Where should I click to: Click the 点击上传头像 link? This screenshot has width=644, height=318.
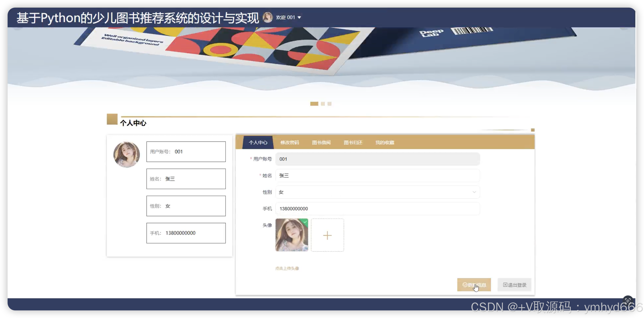pyautogui.click(x=287, y=268)
